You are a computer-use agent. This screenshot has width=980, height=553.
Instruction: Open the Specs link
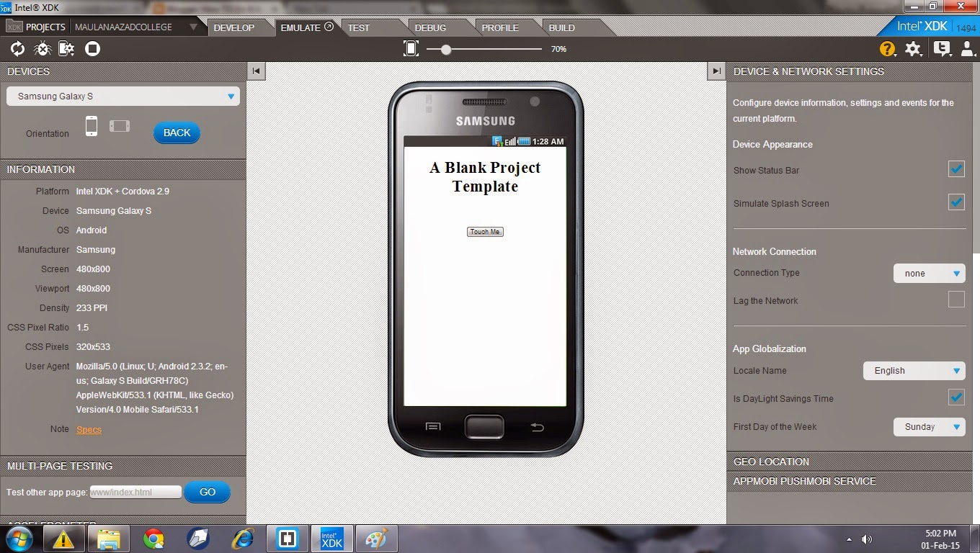89,429
